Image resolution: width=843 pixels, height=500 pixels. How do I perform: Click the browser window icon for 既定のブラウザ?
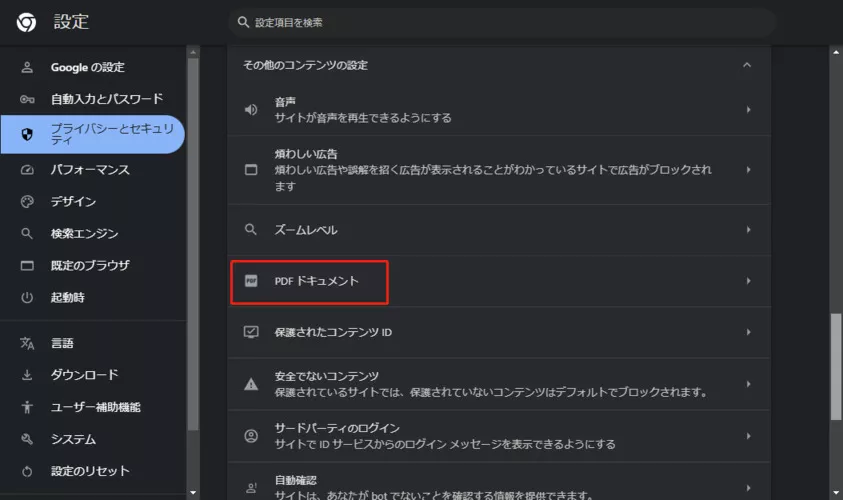point(27,266)
